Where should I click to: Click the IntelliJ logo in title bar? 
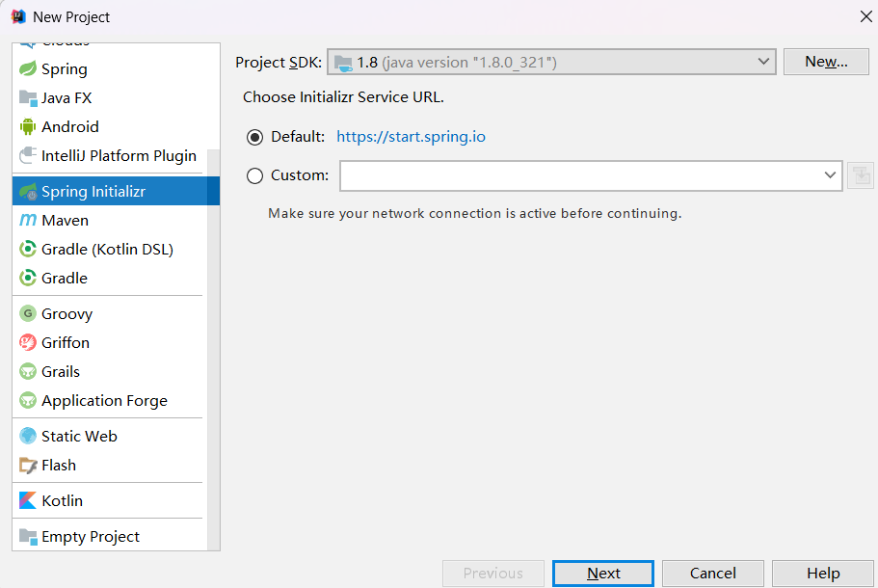[18, 16]
